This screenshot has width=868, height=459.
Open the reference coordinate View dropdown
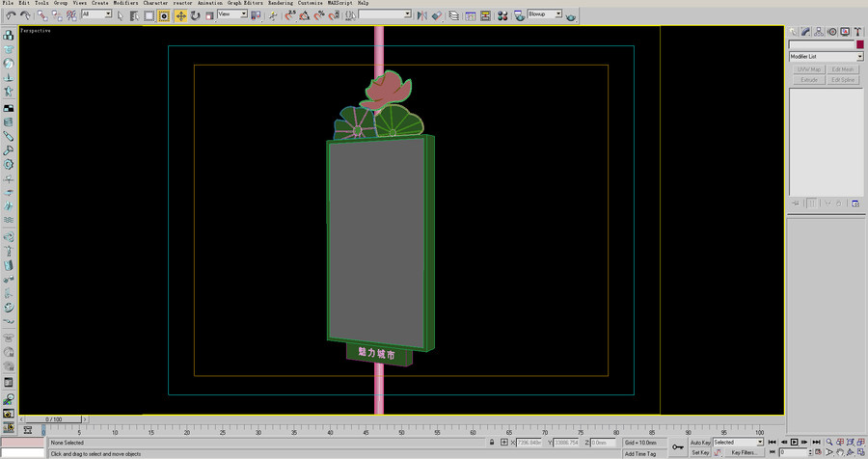tap(231, 13)
